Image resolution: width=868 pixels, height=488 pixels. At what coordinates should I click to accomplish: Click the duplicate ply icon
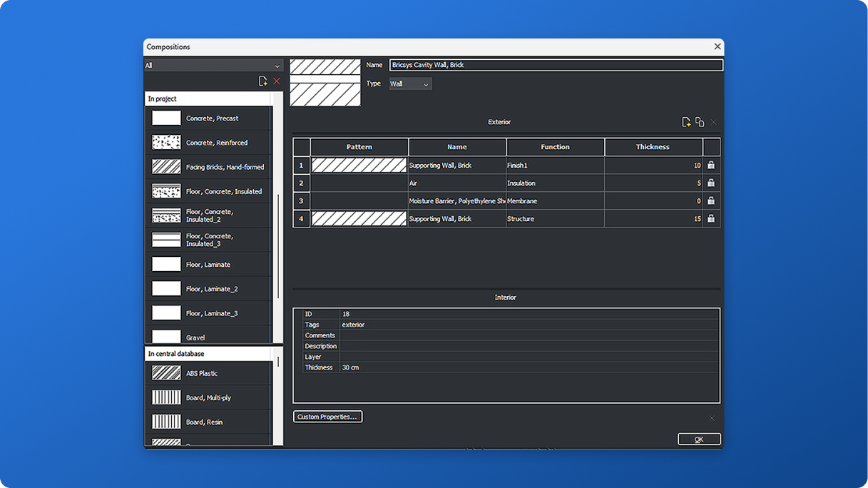coord(700,122)
